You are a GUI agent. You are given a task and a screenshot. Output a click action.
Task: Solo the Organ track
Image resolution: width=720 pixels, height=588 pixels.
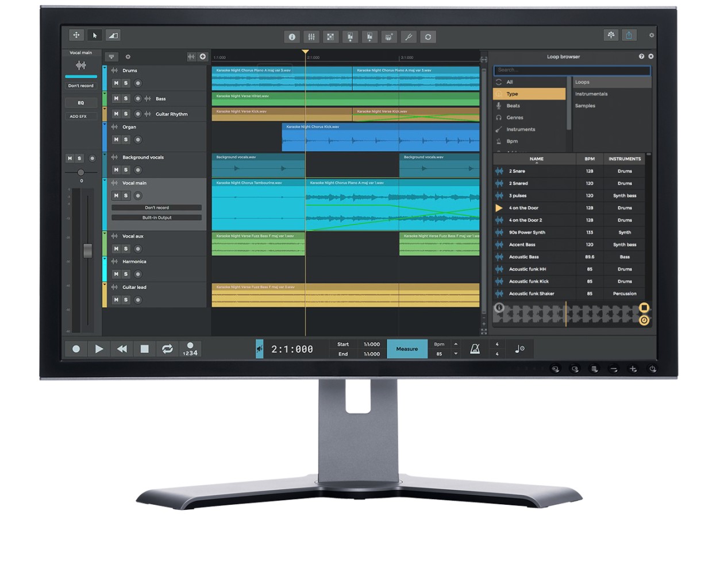[126, 140]
